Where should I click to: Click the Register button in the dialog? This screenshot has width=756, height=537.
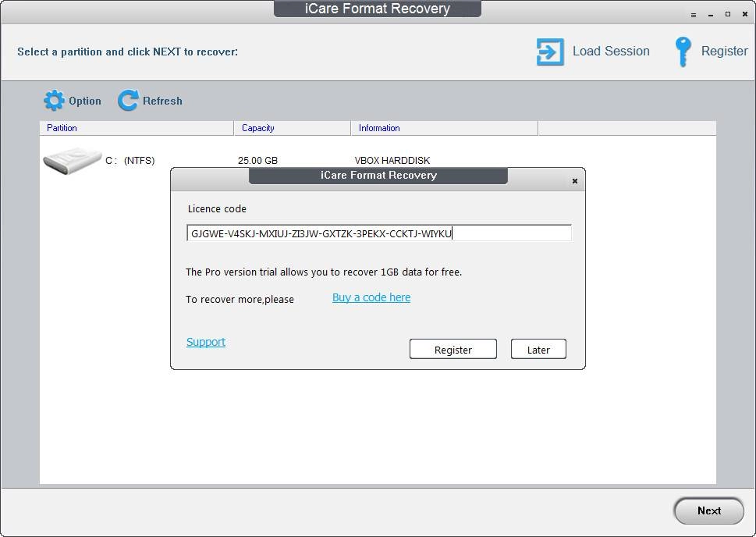pyautogui.click(x=453, y=350)
